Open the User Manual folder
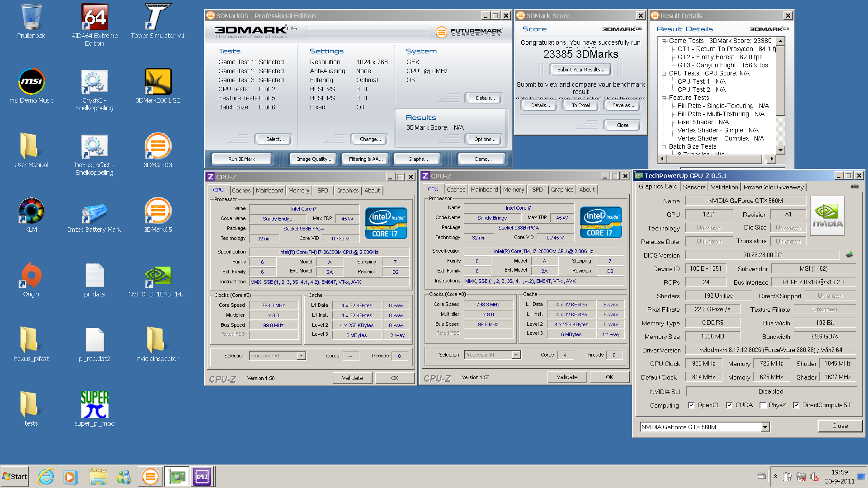Viewport: 868px width, 488px height. pyautogui.click(x=31, y=150)
